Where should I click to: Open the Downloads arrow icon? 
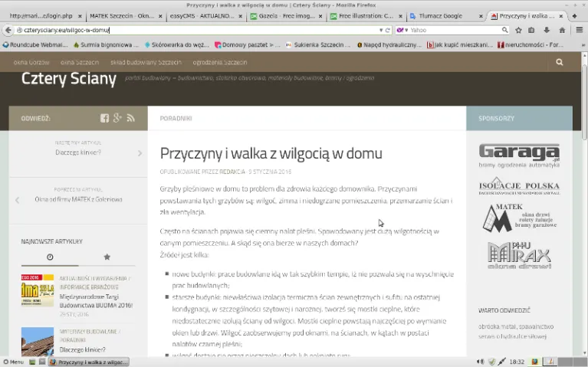tap(547, 30)
